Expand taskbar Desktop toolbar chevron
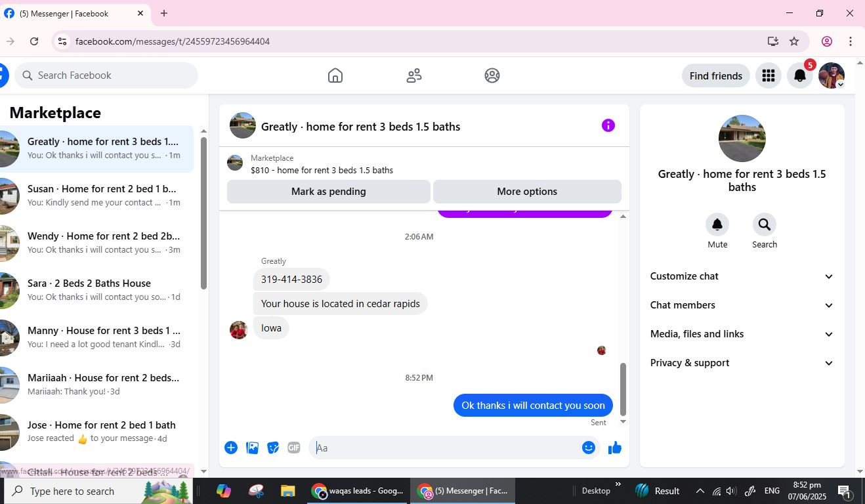This screenshot has width=865, height=504. pos(618,485)
